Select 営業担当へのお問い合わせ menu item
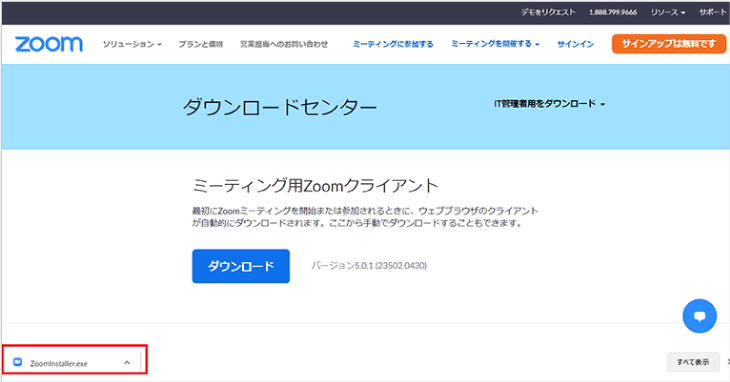This screenshot has width=730, height=382. click(284, 44)
